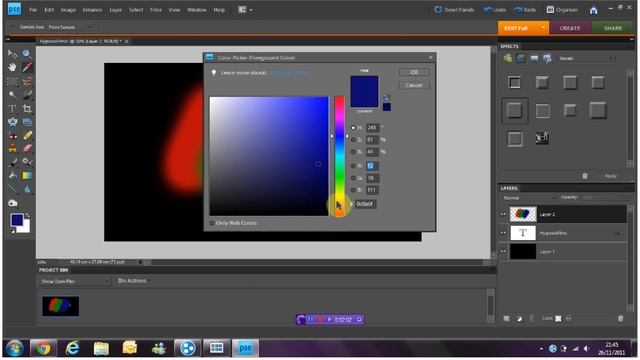Click the Home icon in top bar
The height and width of the screenshot is (360, 640).
pos(593,10)
